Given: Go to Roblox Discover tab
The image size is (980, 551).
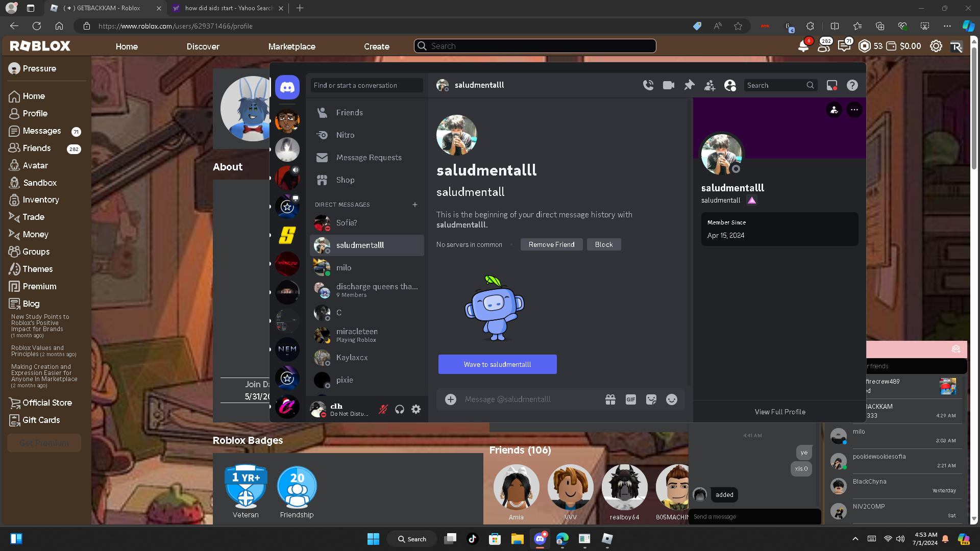Looking at the screenshot, I should [x=203, y=46].
